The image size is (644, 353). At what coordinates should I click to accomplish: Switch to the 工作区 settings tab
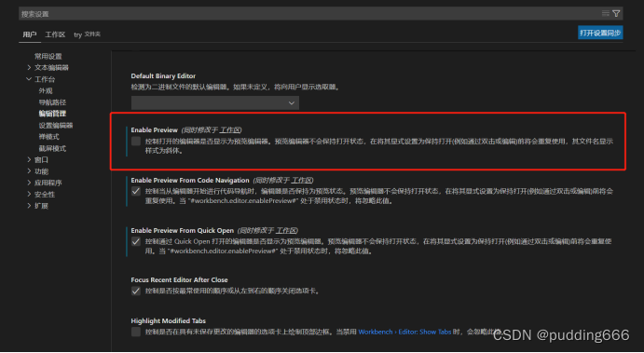[x=55, y=34]
